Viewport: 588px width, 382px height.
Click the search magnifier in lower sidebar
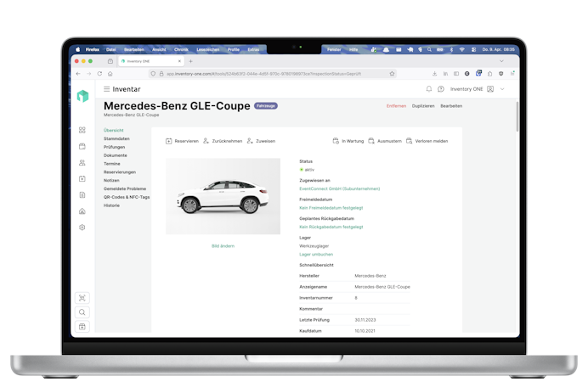tap(82, 312)
